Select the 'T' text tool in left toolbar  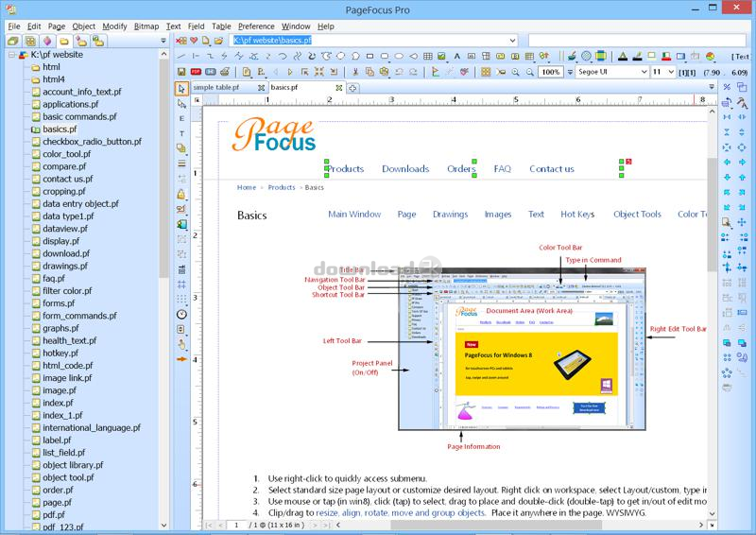181,133
